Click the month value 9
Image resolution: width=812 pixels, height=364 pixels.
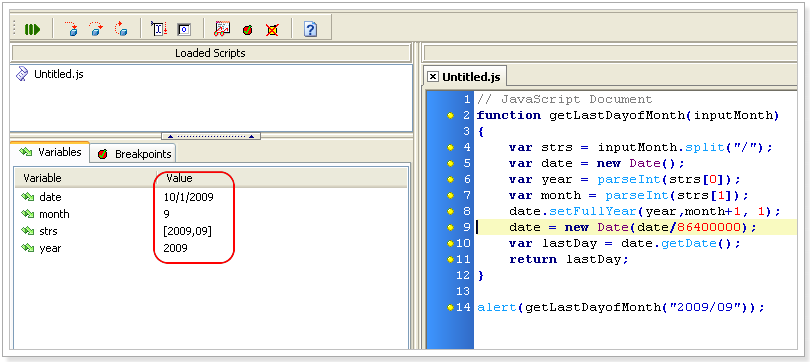point(166,214)
